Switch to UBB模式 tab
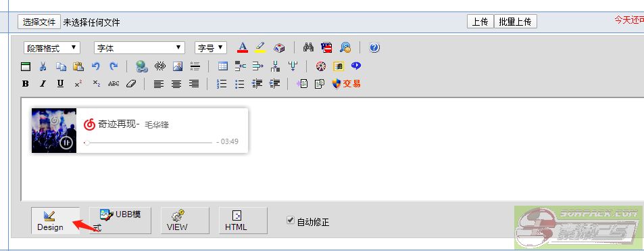Image resolution: width=644 pixels, height=251 pixels. pos(120,221)
